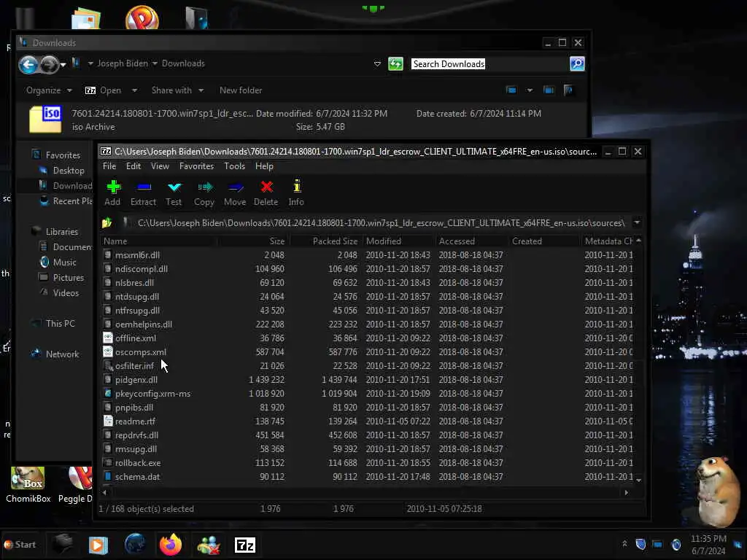Click the 7-Zip Add toolbar icon

tap(113, 187)
